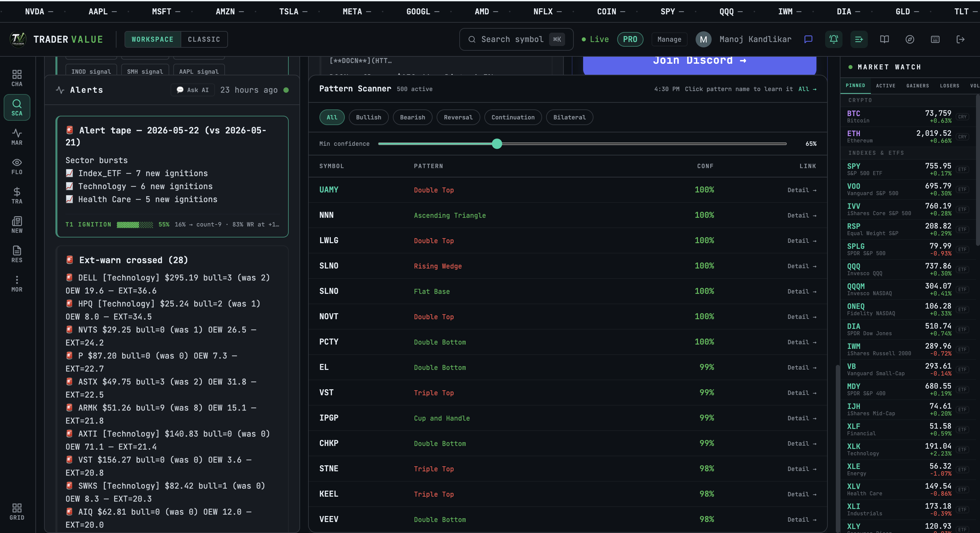Viewport: 980px width, 533px height.
Task: Sort by the CONF column header
Action: click(705, 166)
